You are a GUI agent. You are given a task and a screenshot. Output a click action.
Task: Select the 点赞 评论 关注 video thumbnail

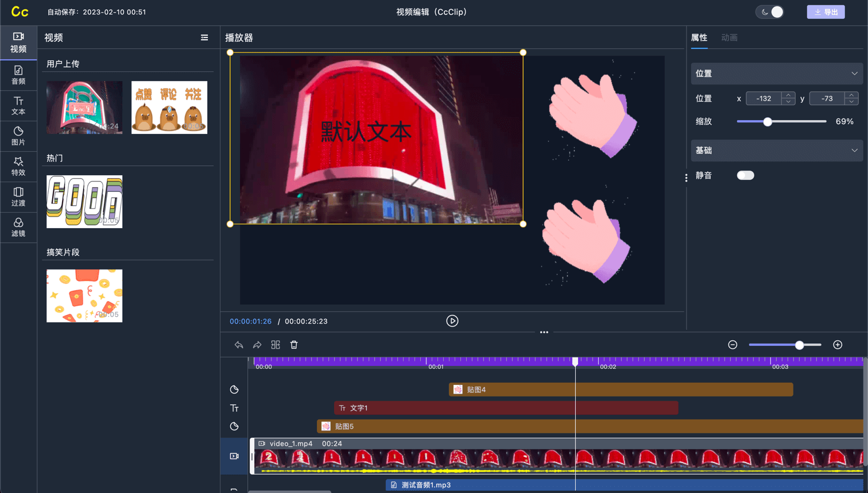(x=169, y=107)
